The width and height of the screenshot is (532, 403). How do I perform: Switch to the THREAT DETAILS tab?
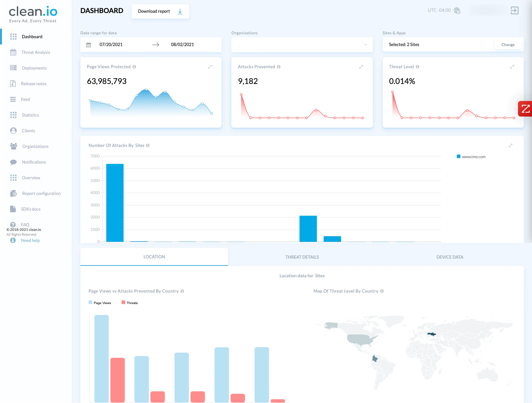coord(302,257)
